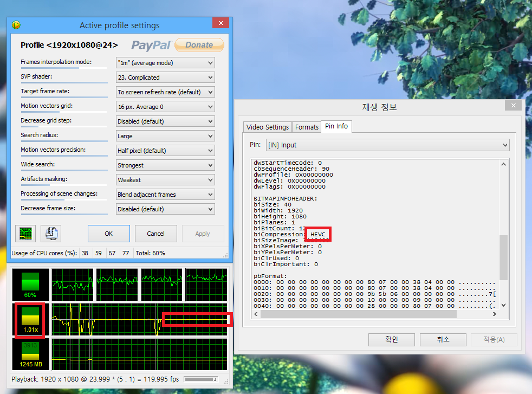
Task: Switch to the Video Settings tab
Action: (x=267, y=127)
